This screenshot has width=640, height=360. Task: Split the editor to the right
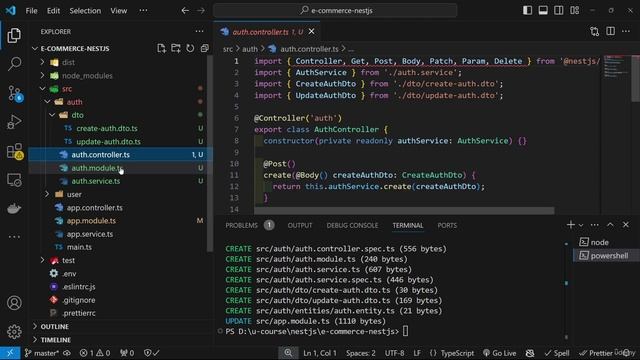(611, 31)
